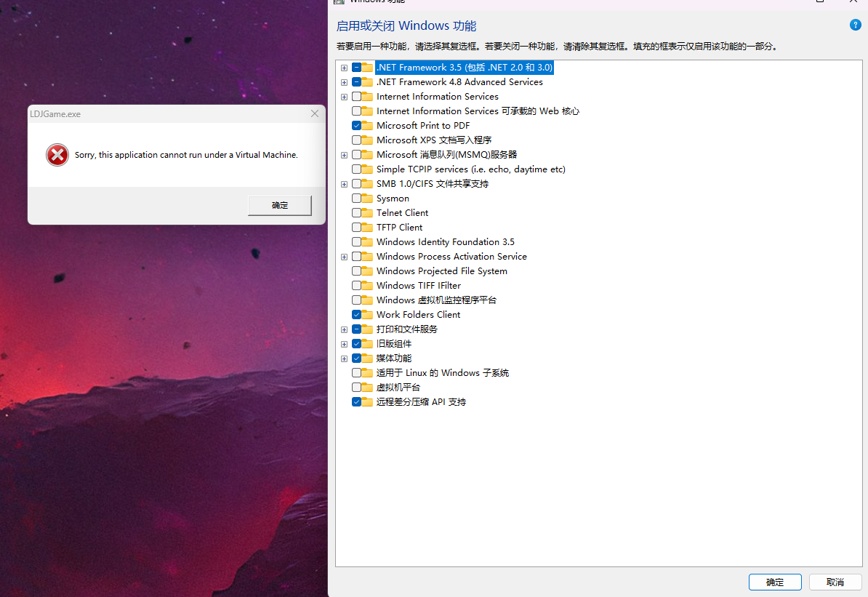The height and width of the screenshot is (597, 868).
Task: Click 确定 in Windows Features dialog
Action: point(775,582)
